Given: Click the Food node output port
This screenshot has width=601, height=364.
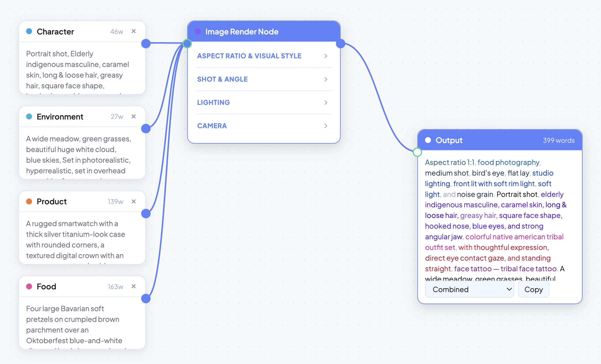Looking at the screenshot, I should coord(146,299).
